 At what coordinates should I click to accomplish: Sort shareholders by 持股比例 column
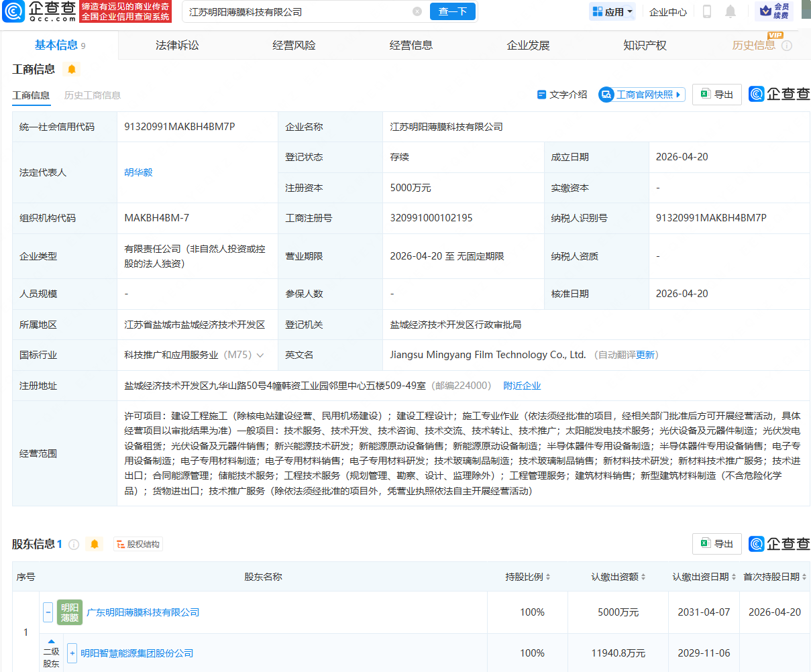[x=548, y=577]
